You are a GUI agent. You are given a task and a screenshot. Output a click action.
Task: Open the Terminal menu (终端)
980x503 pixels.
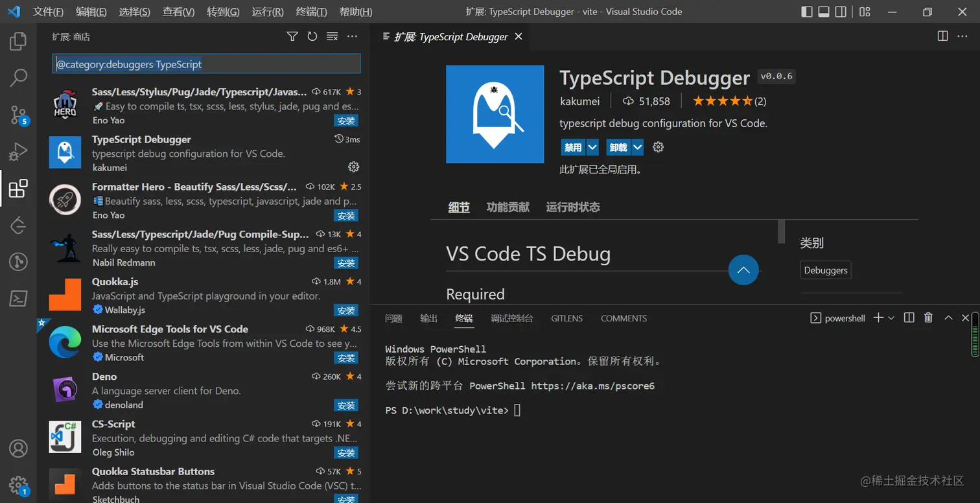click(x=311, y=12)
